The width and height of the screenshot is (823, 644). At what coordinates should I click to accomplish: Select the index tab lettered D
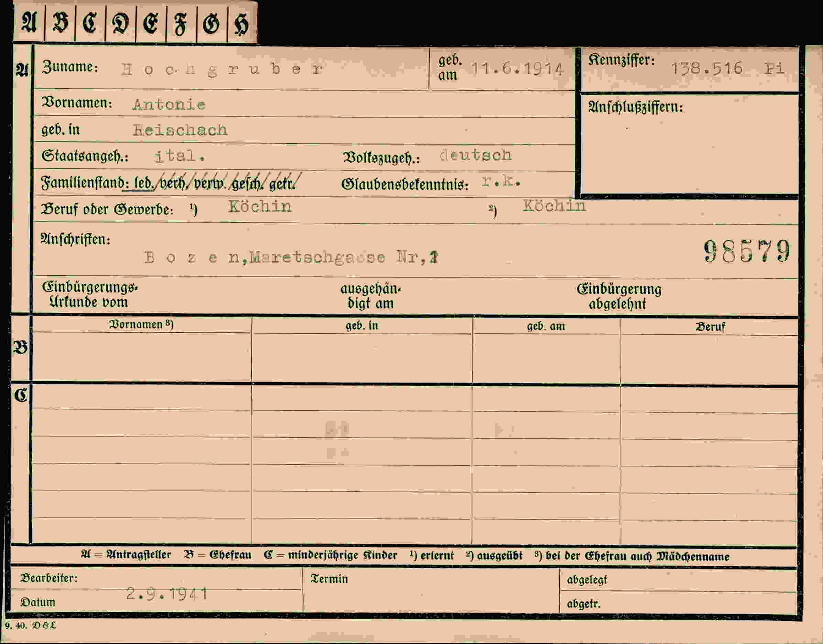pyautogui.click(x=121, y=23)
